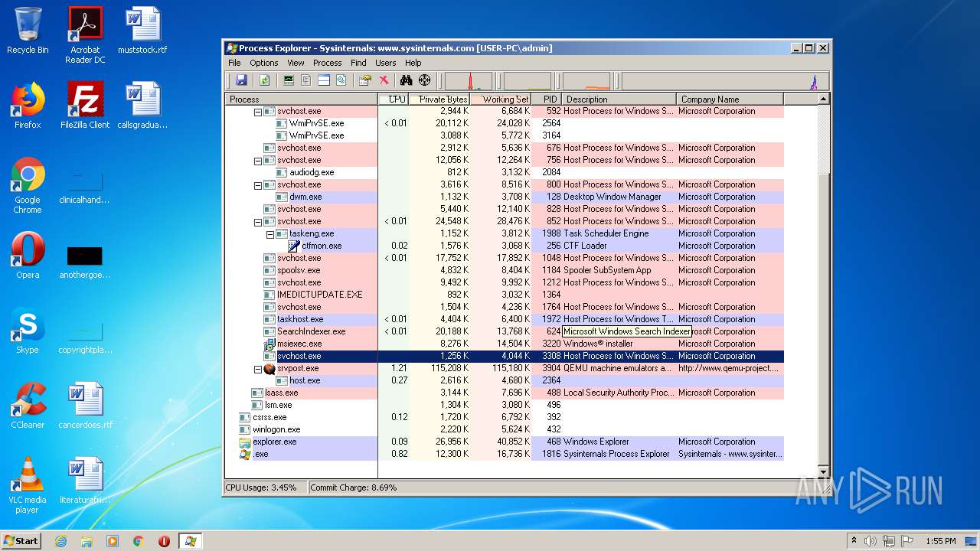Click the Opera taskbar icon
The image size is (980, 551).
(164, 541)
